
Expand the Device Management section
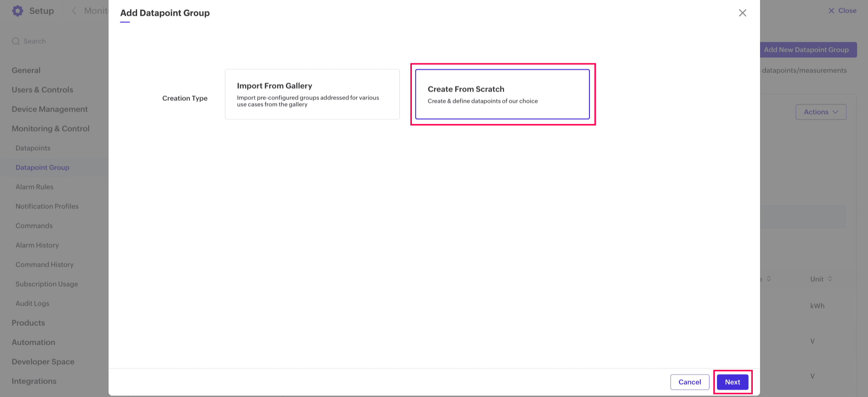click(49, 109)
